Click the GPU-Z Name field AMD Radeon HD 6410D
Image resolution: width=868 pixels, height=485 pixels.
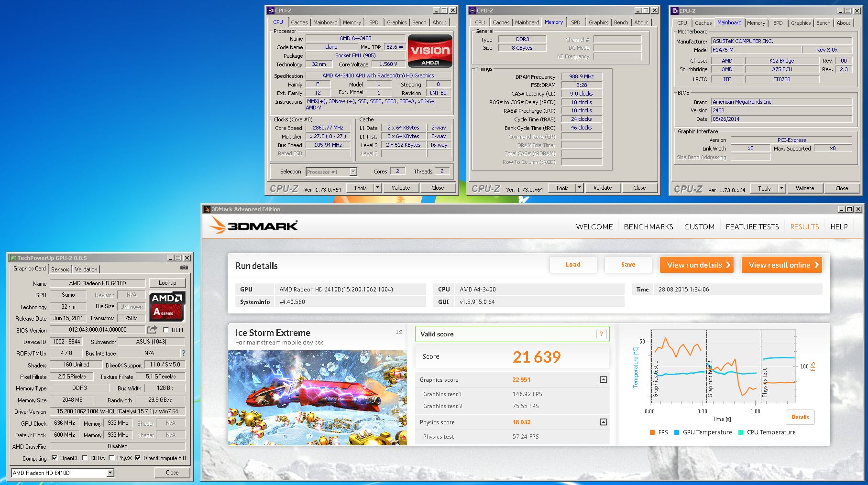click(98, 283)
